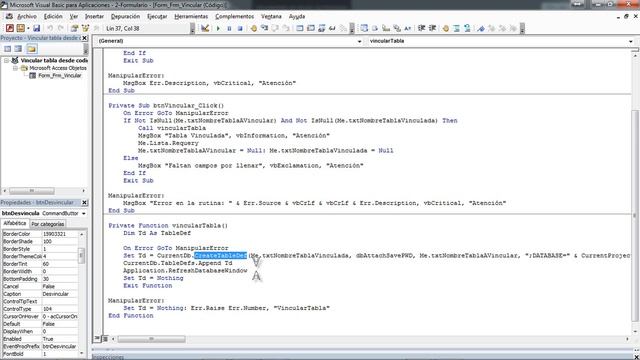Toggle Folders icon in Project panel
This screenshot has width=640, height=360.
pyautogui.click(x=32, y=49)
